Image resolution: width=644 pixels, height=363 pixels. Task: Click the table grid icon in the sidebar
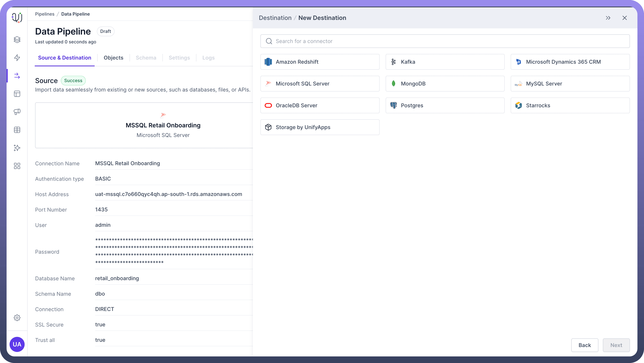coord(17,130)
